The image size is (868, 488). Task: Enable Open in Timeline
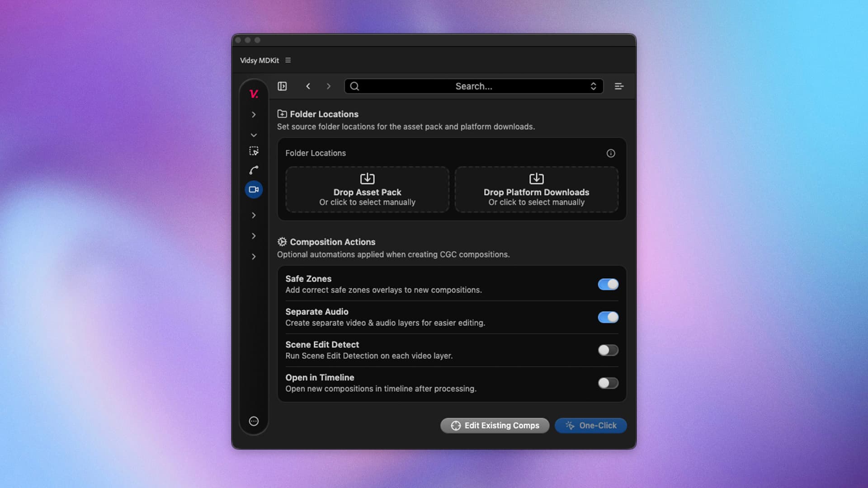[608, 383]
